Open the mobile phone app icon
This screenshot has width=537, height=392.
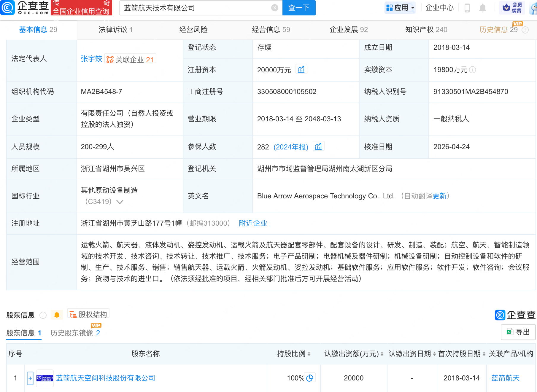coord(467,8)
